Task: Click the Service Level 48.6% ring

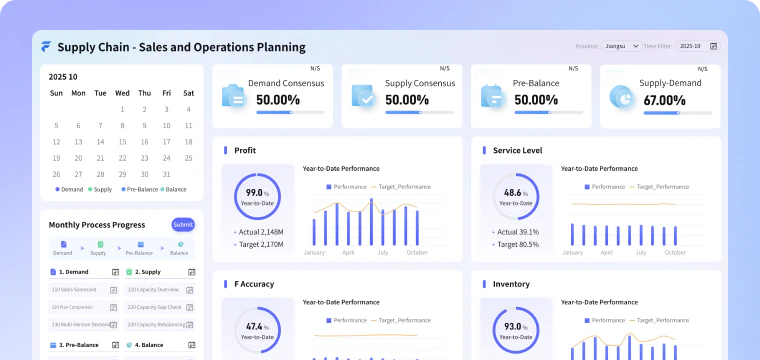Action: (x=516, y=197)
